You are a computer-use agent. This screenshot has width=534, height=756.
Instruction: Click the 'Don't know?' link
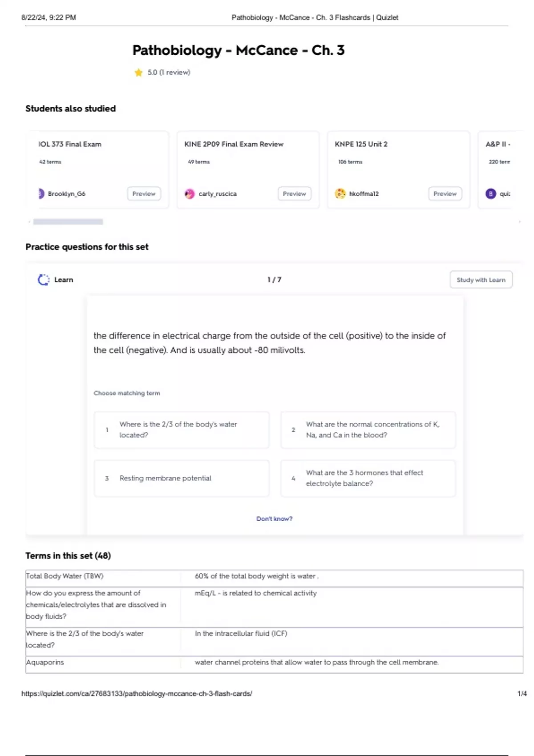(274, 519)
